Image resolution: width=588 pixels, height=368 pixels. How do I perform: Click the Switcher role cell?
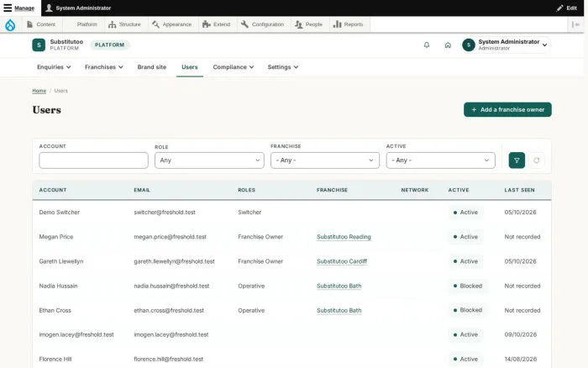[x=249, y=213]
